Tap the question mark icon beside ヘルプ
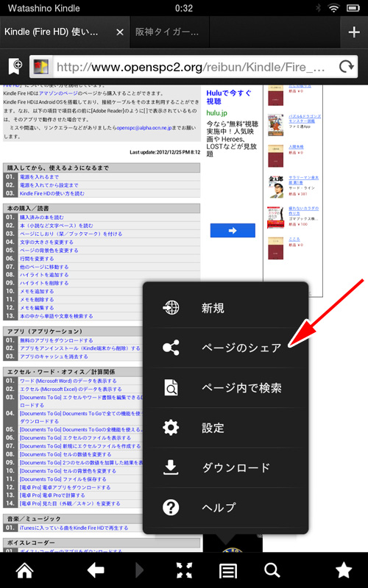Image resolution: width=368 pixels, height=588 pixels. [171, 507]
